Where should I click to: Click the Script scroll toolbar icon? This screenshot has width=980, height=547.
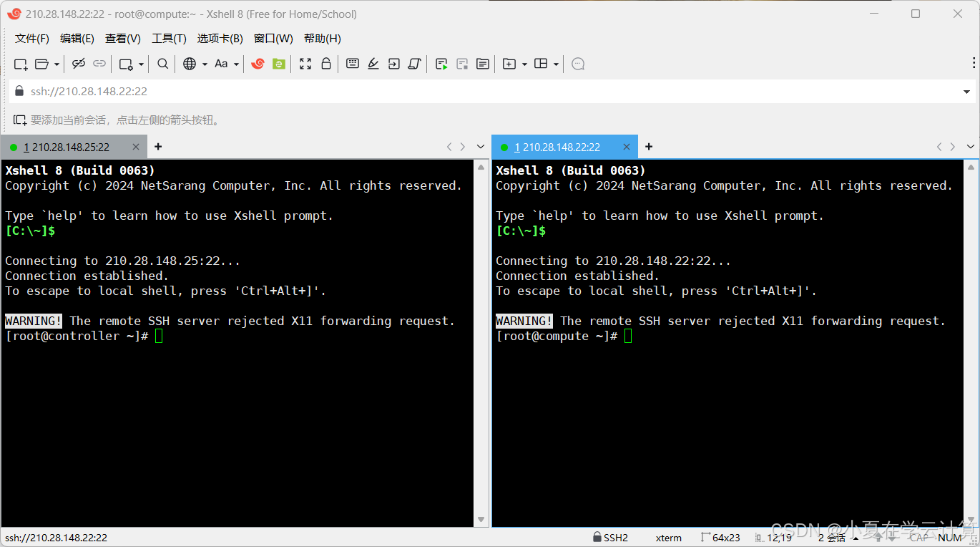pos(414,64)
